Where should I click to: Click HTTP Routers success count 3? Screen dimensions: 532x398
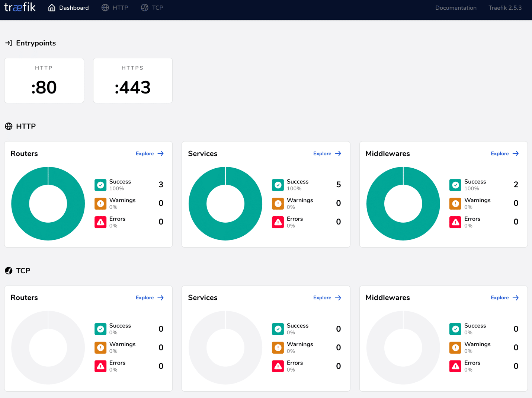pyautogui.click(x=161, y=185)
